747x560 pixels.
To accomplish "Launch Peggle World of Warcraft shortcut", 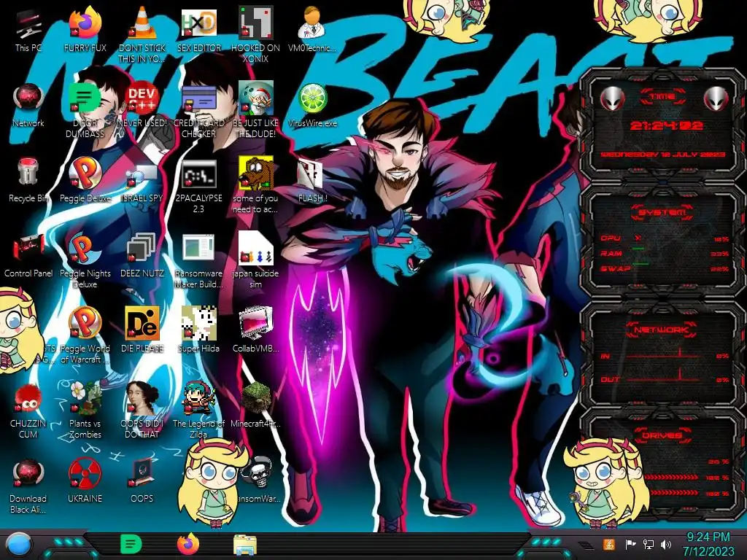I will coord(85,335).
